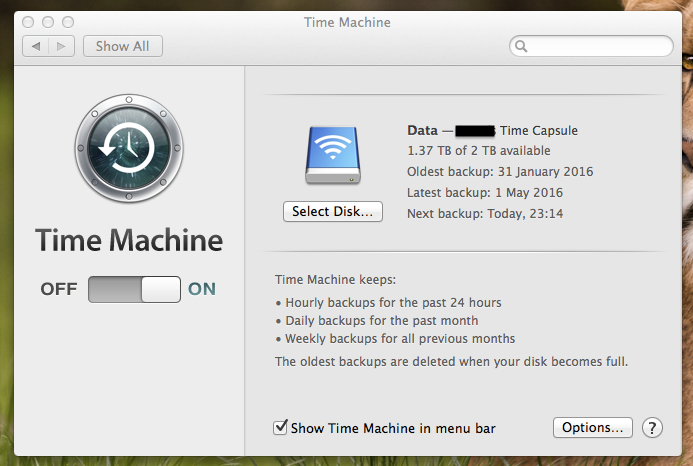Viewport: 693px width, 466px height.
Task: Click the OFF label beside the switch
Action: (59, 289)
